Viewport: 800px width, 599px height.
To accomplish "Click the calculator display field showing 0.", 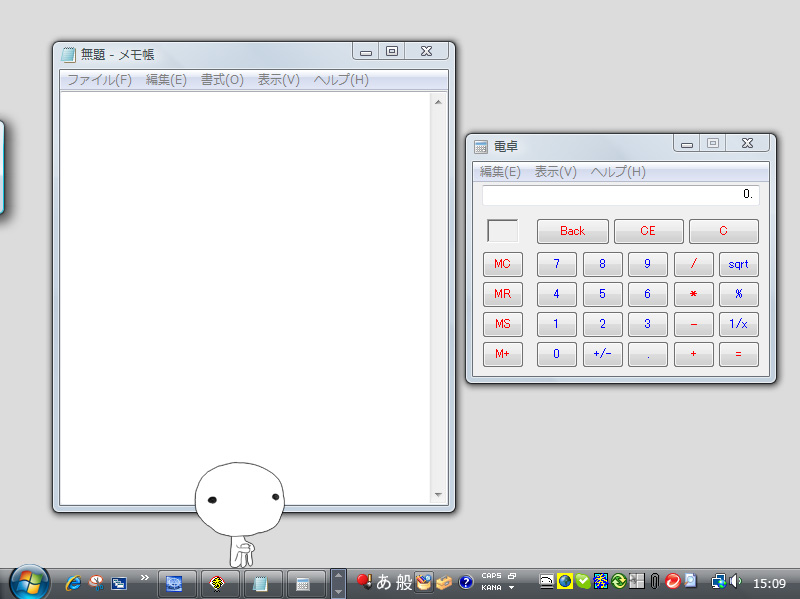I will [x=621, y=195].
